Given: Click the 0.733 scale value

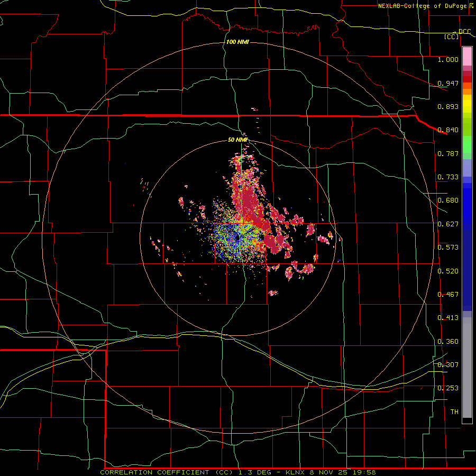Looking at the screenshot, I should 448,177.
